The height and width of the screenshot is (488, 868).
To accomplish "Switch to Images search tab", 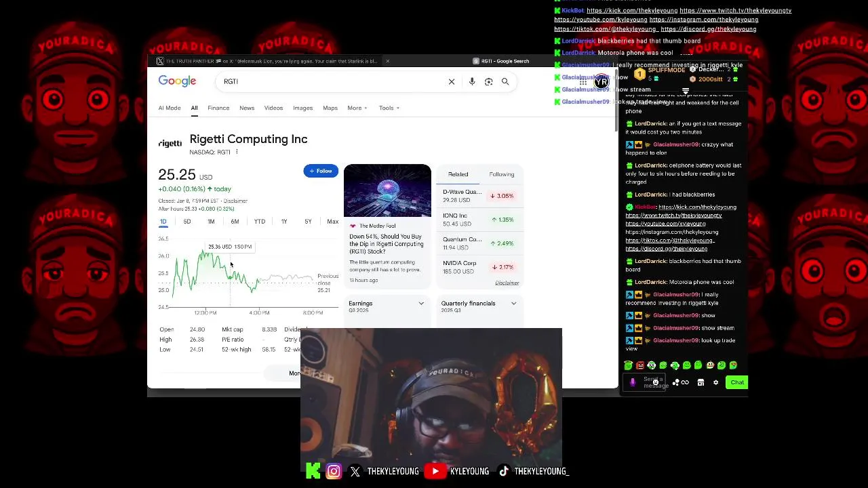I will 302,108.
